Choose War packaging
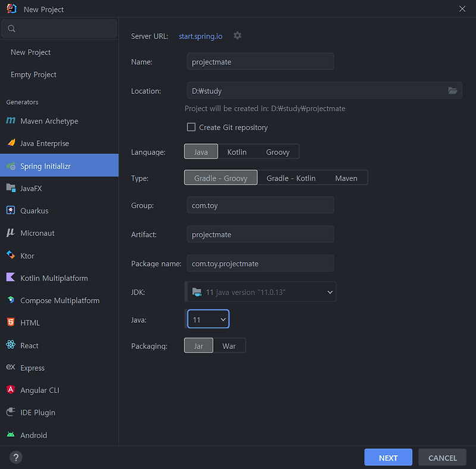The width and height of the screenshot is (476, 469). point(229,346)
